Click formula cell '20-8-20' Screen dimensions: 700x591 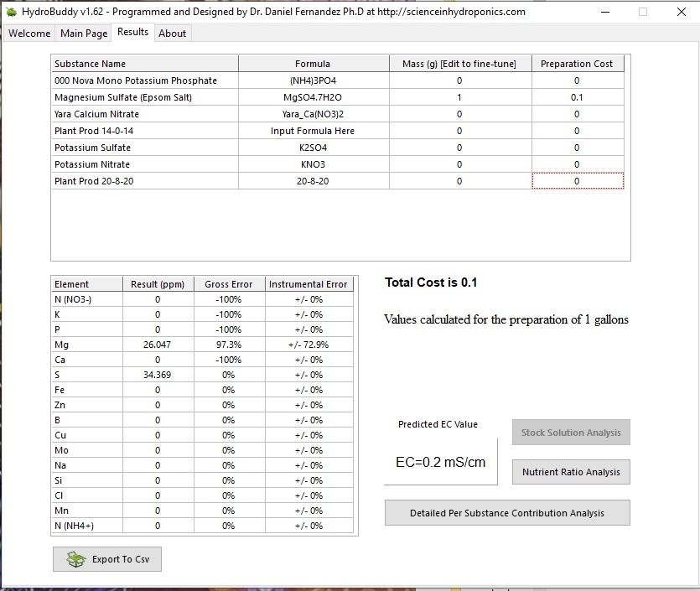[x=313, y=181]
